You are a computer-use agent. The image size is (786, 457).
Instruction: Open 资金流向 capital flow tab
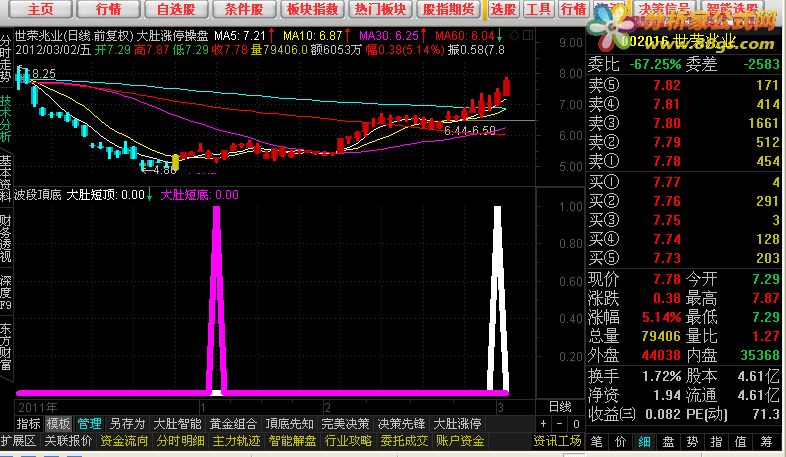[x=124, y=441]
